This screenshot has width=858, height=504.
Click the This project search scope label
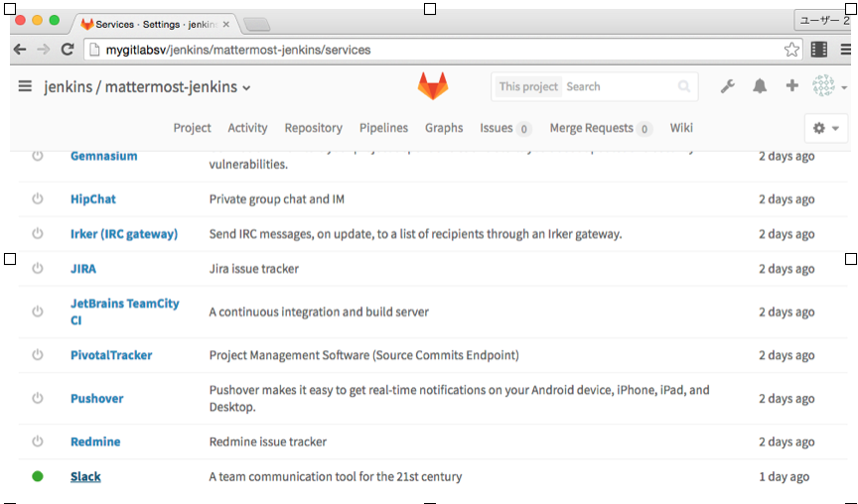tap(528, 86)
